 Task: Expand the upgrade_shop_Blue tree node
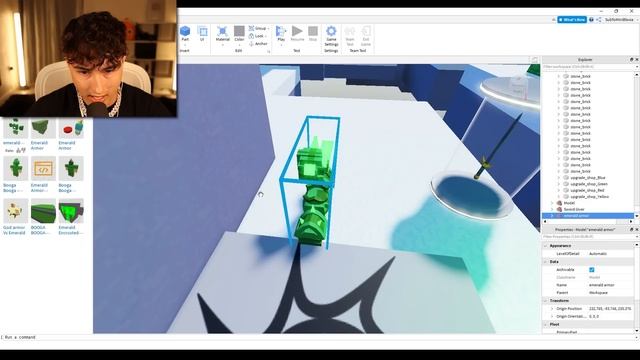559,178
